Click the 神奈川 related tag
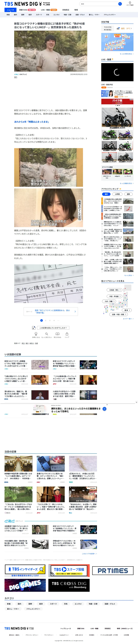Image resolution: width=138 pixels, height=644 pixels. coord(32,343)
